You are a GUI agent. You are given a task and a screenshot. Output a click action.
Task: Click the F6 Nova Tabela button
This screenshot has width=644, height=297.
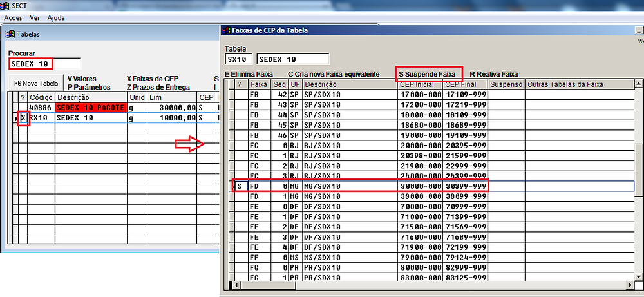click(x=35, y=83)
